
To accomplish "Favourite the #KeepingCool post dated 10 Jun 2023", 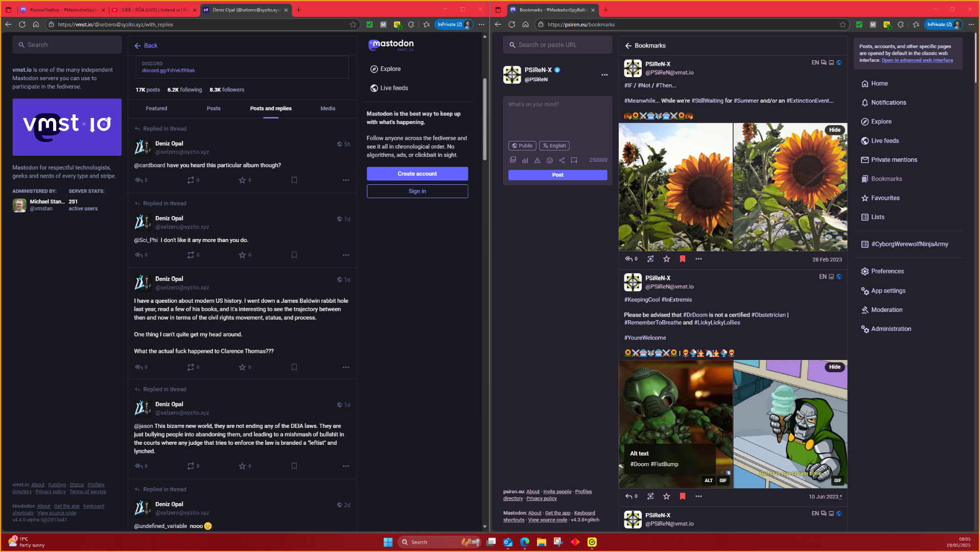I will point(666,496).
